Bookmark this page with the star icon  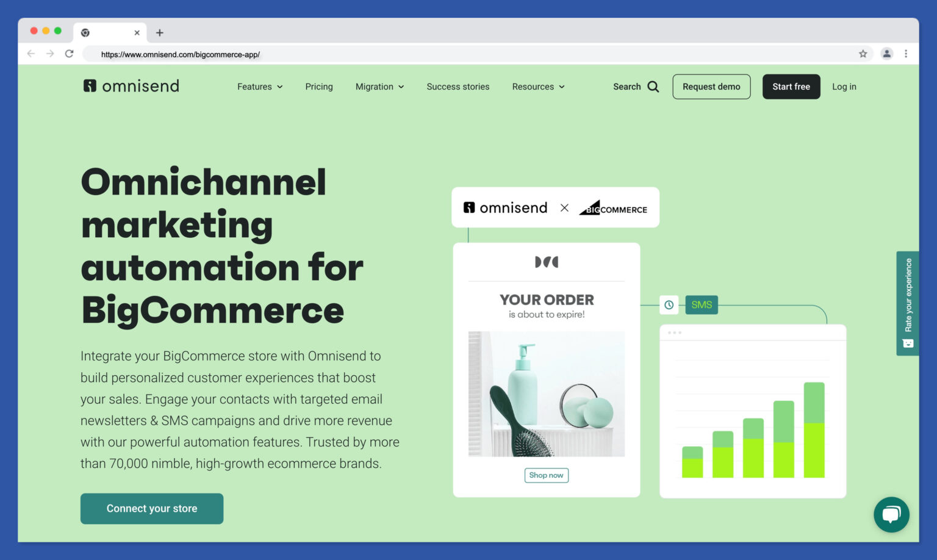[x=863, y=54]
